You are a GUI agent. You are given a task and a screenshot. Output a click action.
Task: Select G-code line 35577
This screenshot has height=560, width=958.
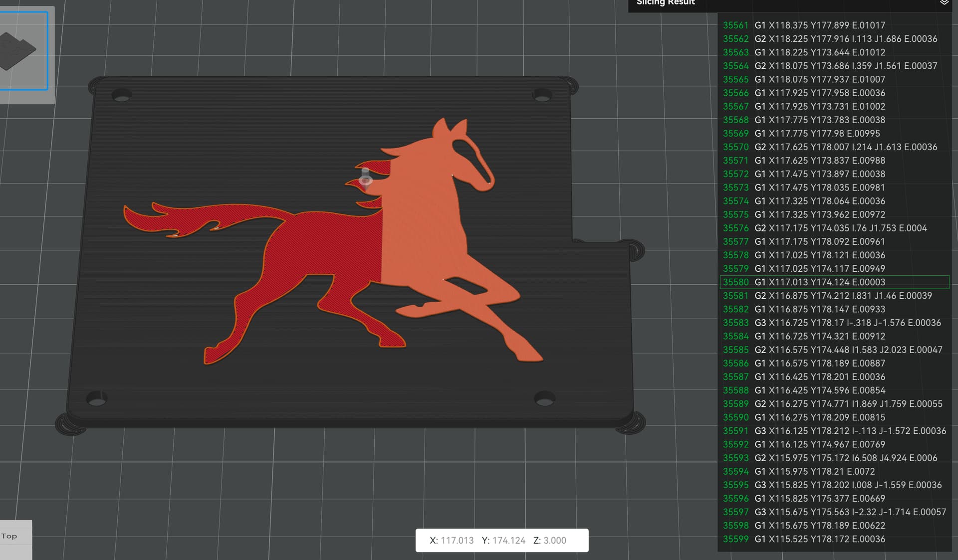tap(834, 241)
